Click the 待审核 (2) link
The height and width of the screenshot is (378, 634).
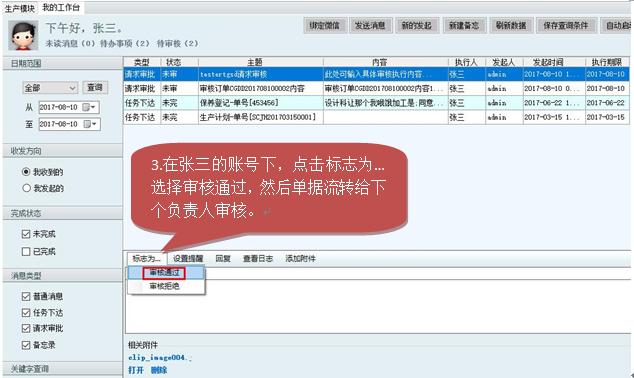point(178,43)
